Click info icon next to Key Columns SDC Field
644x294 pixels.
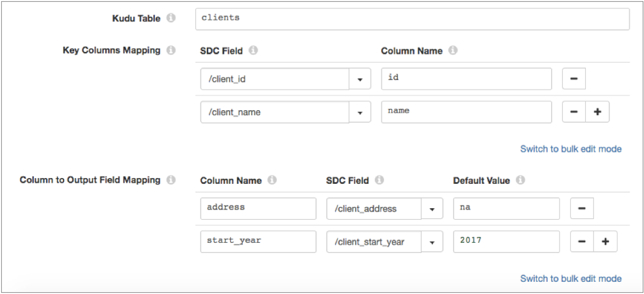click(x=253, y=51)
